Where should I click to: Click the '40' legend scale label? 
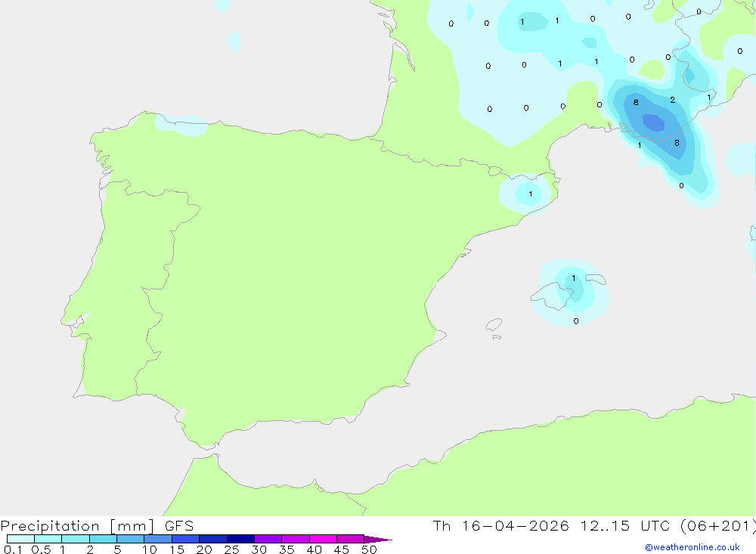314,549
